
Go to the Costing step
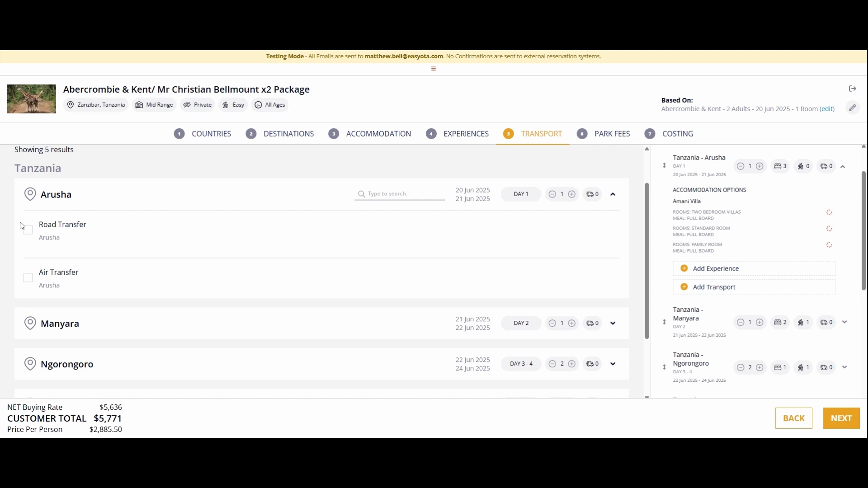click(669, 134)
